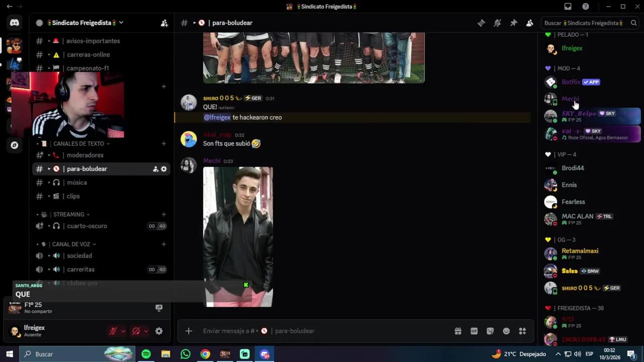
Task: Toggle channel notification muting bell
Action: 497,23
